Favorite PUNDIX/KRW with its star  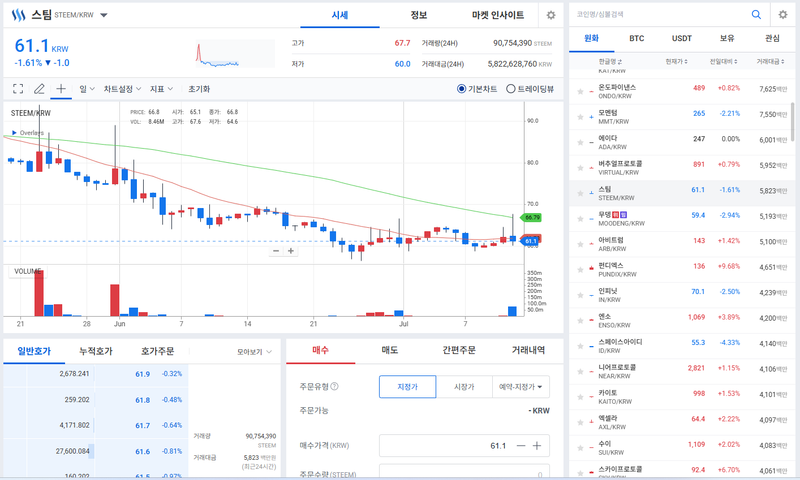click(580, 270)
